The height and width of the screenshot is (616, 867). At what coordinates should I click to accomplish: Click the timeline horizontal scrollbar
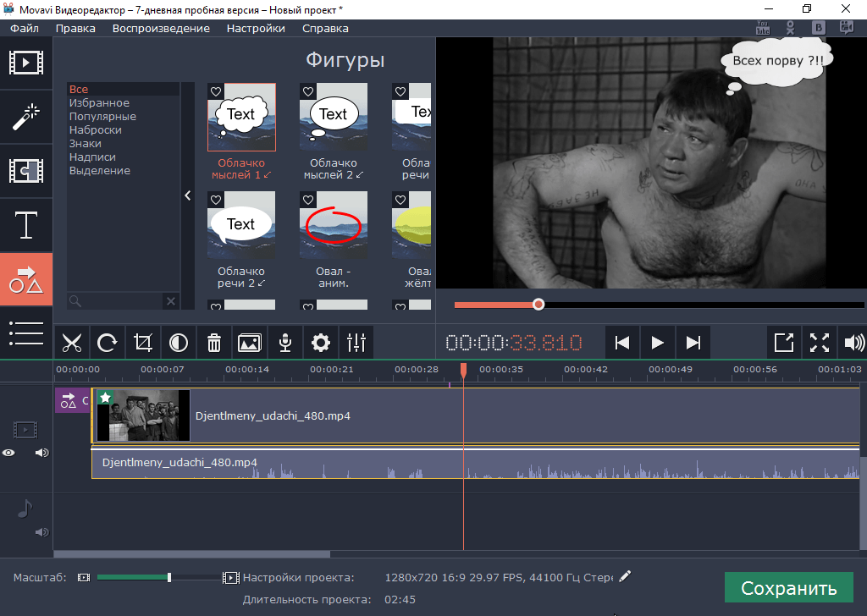[192, 553]
